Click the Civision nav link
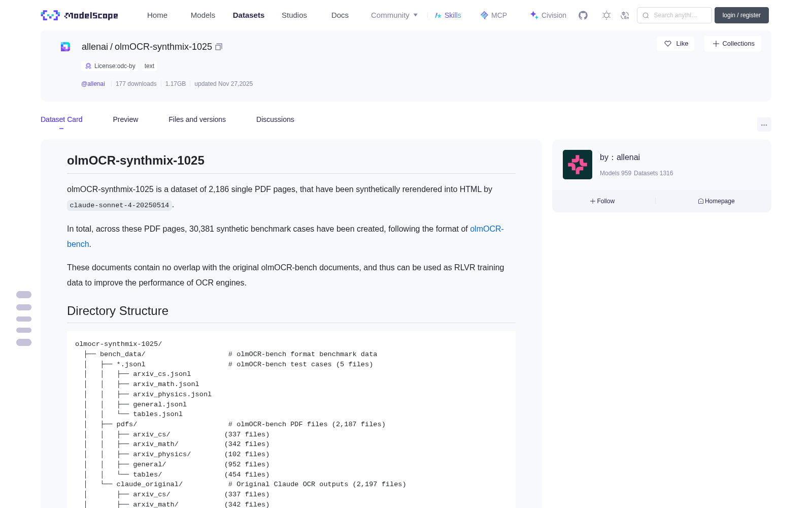This screenshot has width=812, height=508. (548, 15)
